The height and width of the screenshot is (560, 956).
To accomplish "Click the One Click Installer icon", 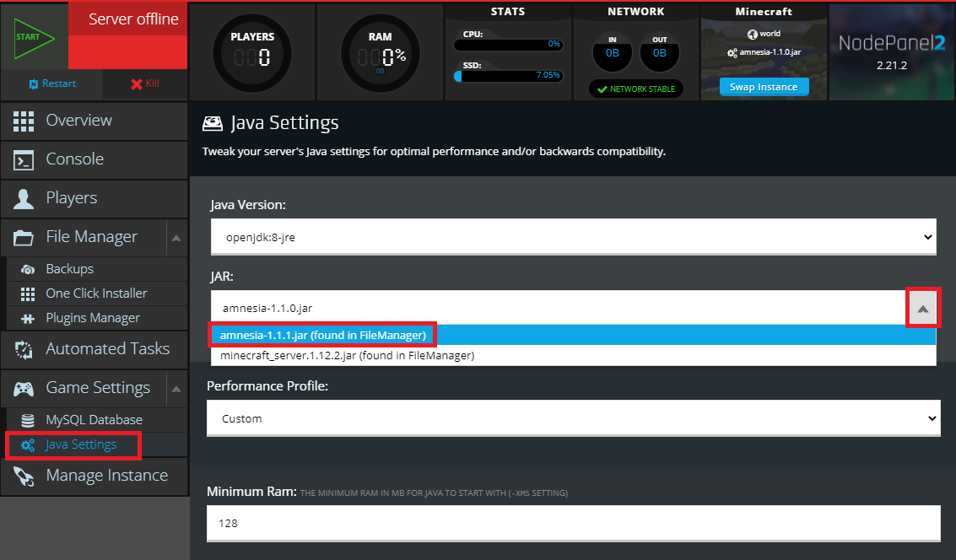I will click(26, 293).
